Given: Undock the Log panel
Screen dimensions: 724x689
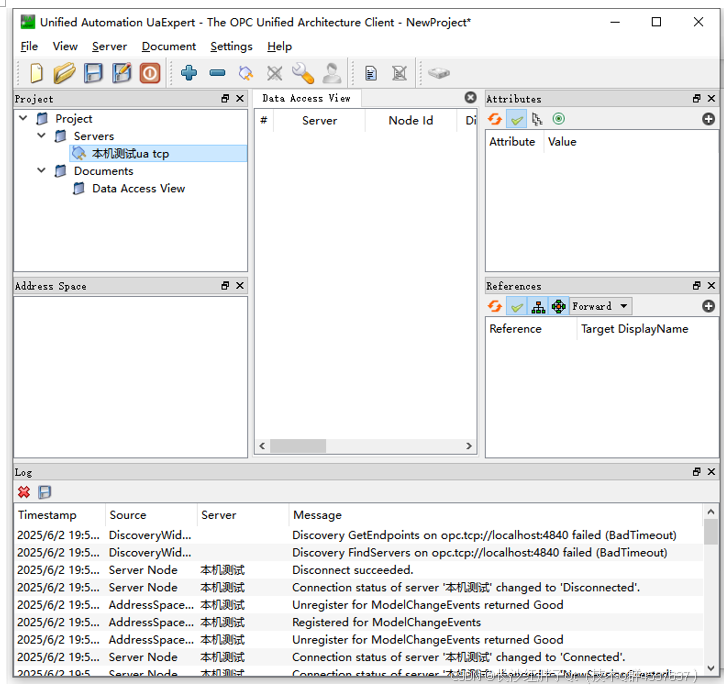Looking at the screenshot, I should pyautogui.click(x=697, y=471).
